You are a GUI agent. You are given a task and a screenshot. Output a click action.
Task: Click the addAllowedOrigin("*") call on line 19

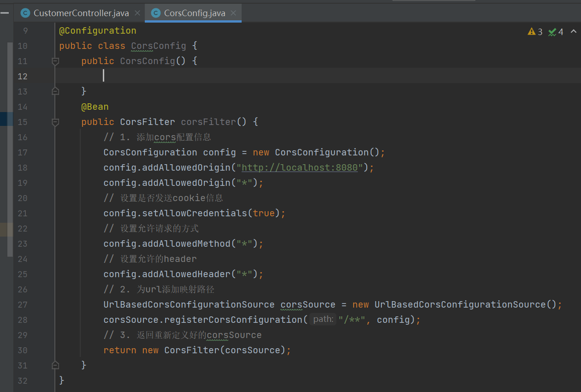(184, 183)
